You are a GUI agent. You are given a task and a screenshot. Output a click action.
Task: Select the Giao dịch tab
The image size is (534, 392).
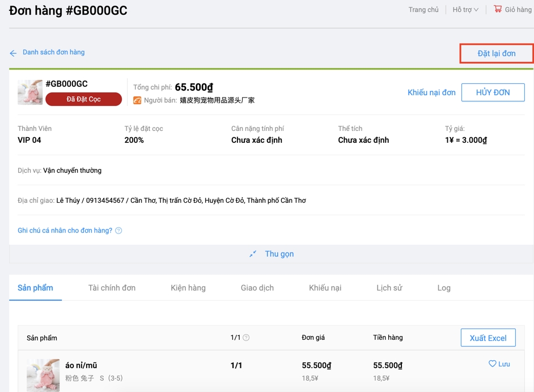(257, 288)
